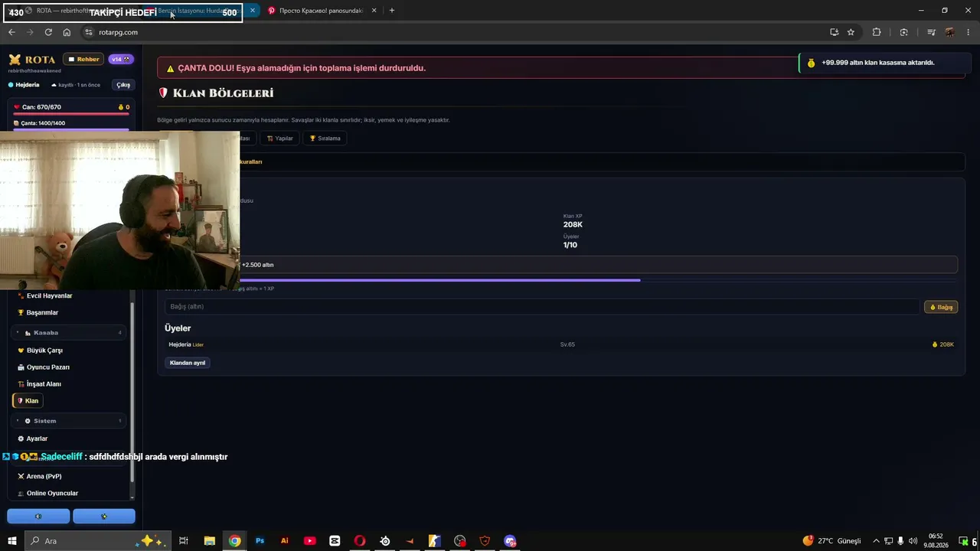Screen dimensions: 980x551
Task: Click the rotarpg.com address bar
Action: (459, 32)
